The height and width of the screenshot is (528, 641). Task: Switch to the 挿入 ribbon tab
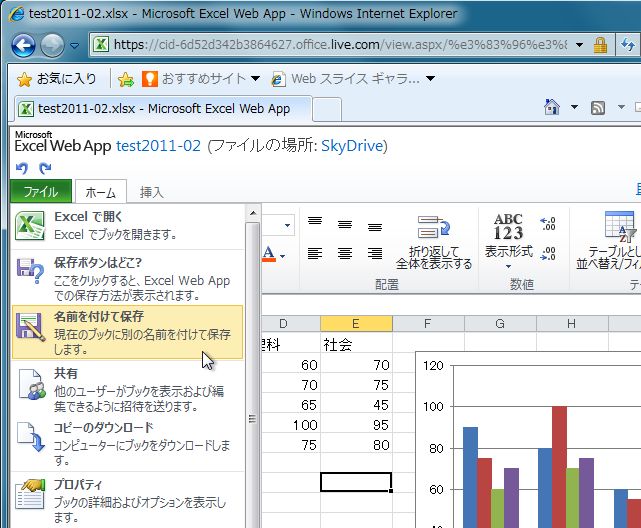pos(152,192)
